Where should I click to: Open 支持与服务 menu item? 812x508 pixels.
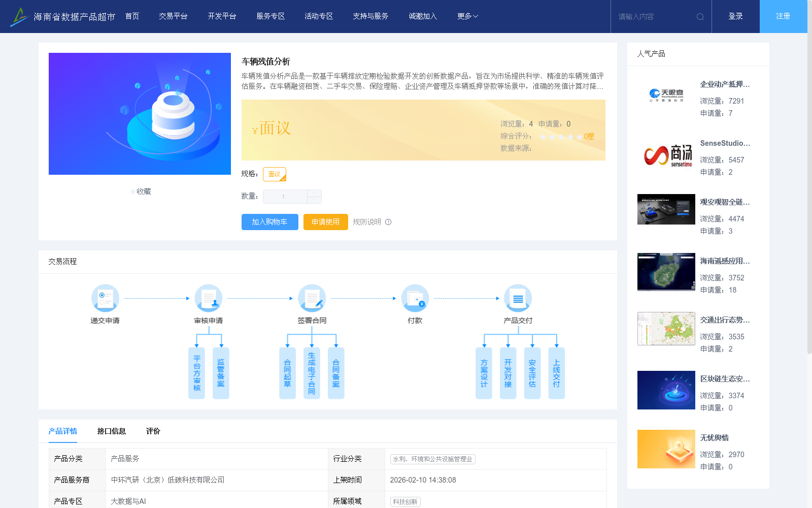point(370,16)
